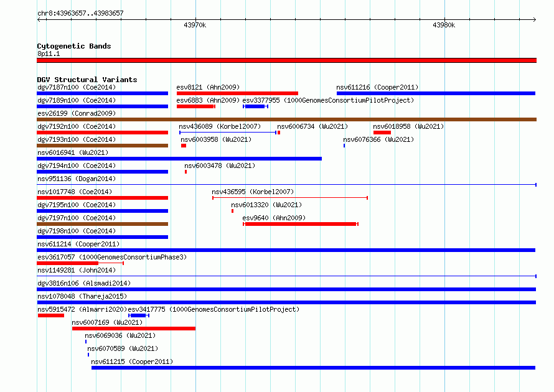Screen dimensions: 554x392
Task: Open nsv611214 (Cooper2011) label
Action: [x=78, y=244]
